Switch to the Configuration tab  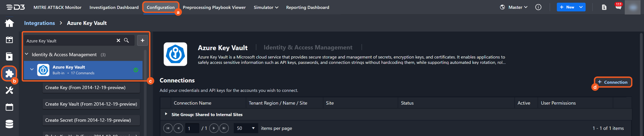[x=160, y=7]
